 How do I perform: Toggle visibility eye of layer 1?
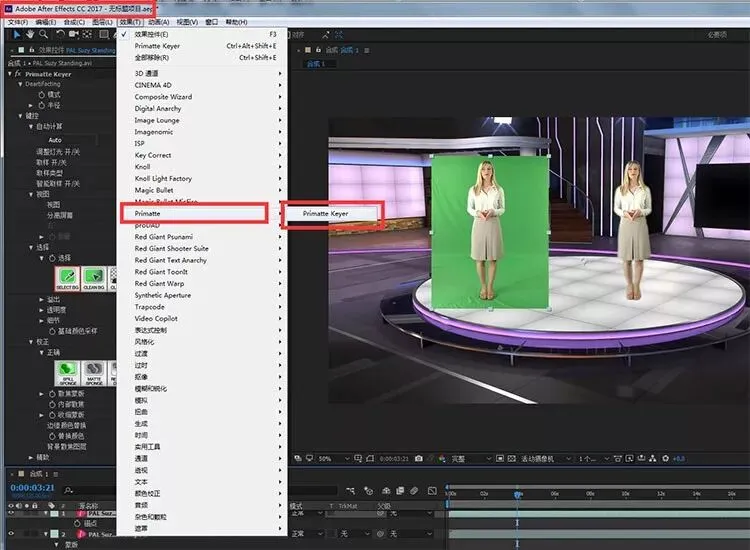10,514
